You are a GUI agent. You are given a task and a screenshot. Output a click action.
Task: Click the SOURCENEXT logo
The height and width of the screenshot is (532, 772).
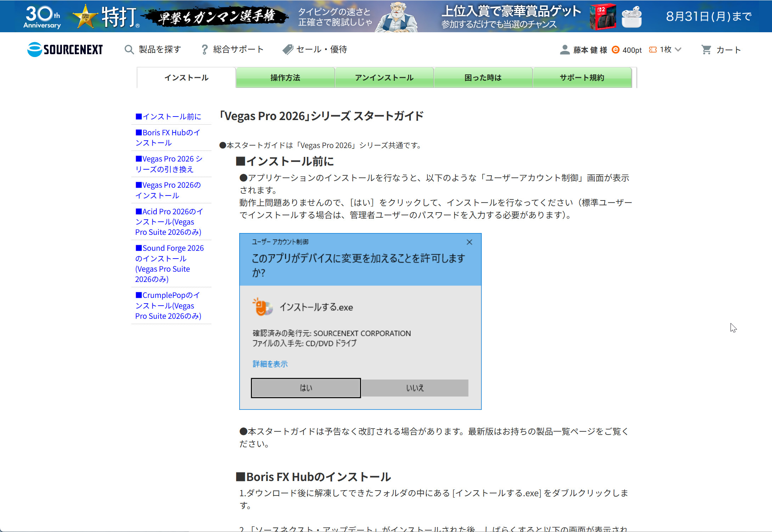[x=65, y=50]
